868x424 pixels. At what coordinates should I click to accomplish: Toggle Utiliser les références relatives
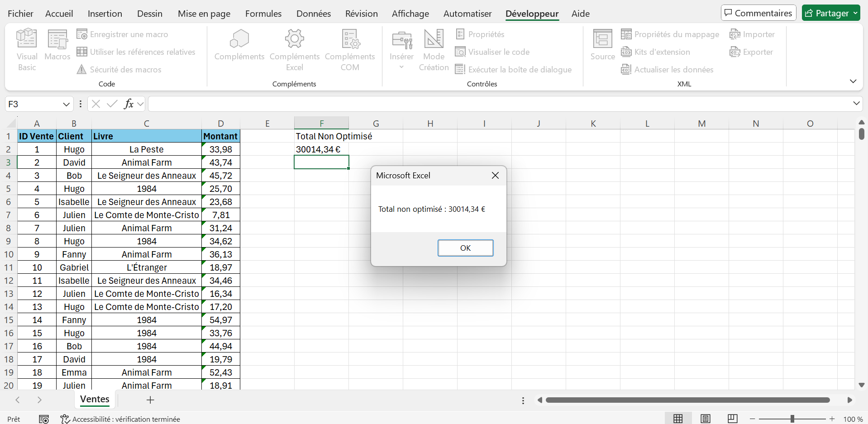tap(136, 52)
